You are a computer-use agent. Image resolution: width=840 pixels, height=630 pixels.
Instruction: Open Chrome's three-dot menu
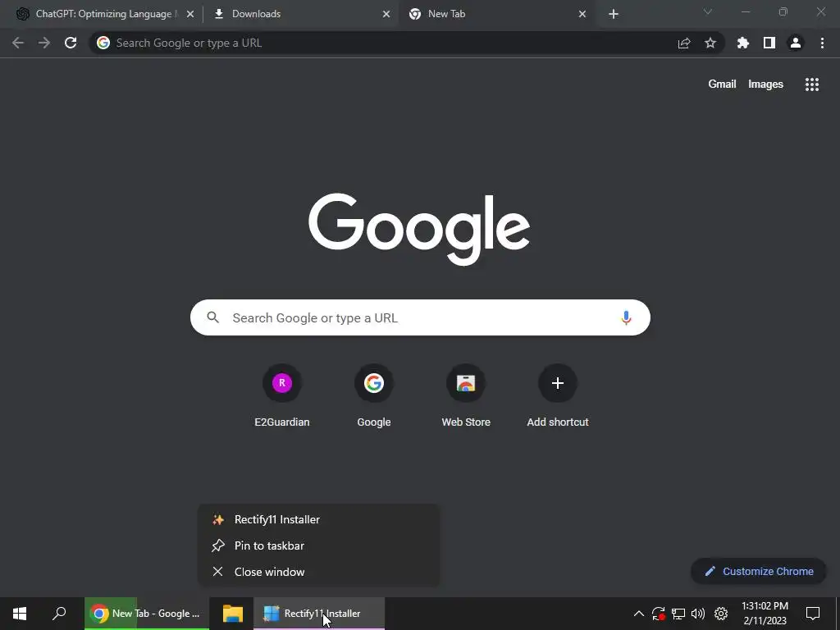coord(822,43)
